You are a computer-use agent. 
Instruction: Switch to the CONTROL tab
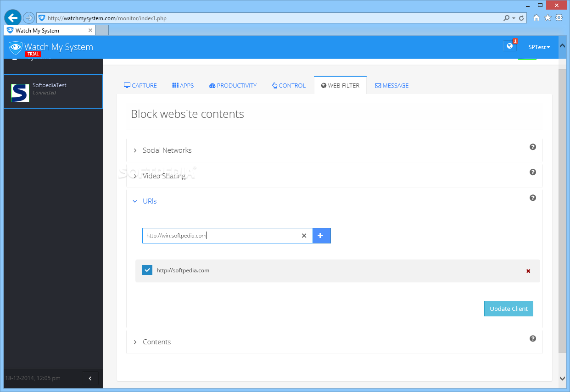pyautogui.click(x=289, y=85)
